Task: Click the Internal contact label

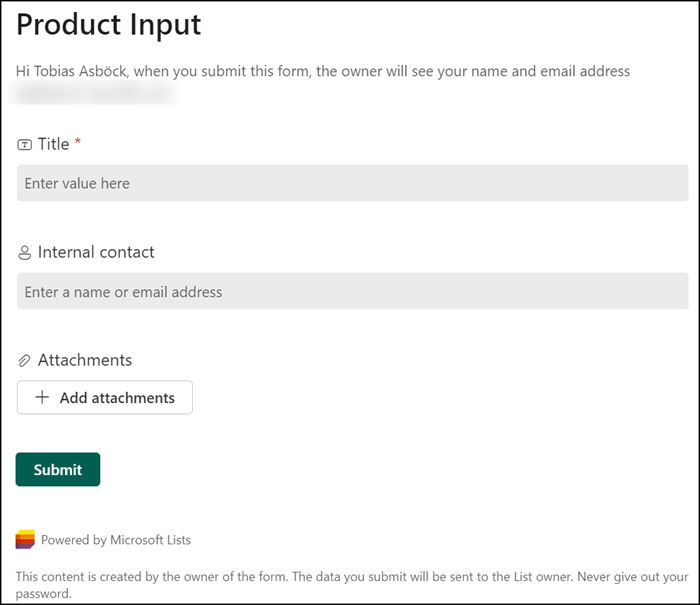Action: 96,252
